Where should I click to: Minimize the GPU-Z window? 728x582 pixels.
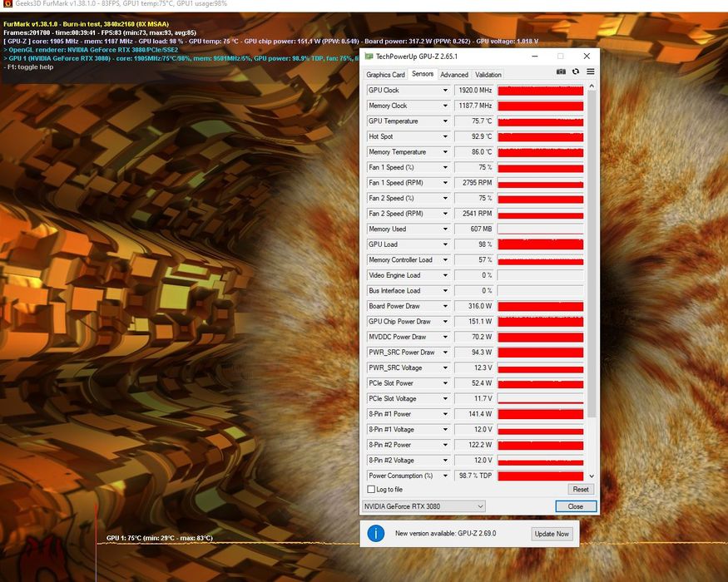point(535,57)
